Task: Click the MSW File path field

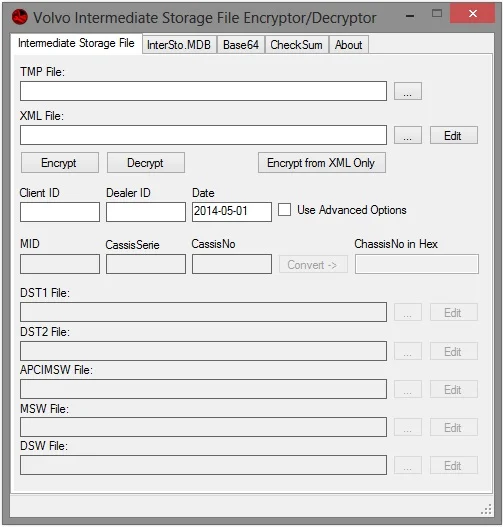Action: (203, 427)
